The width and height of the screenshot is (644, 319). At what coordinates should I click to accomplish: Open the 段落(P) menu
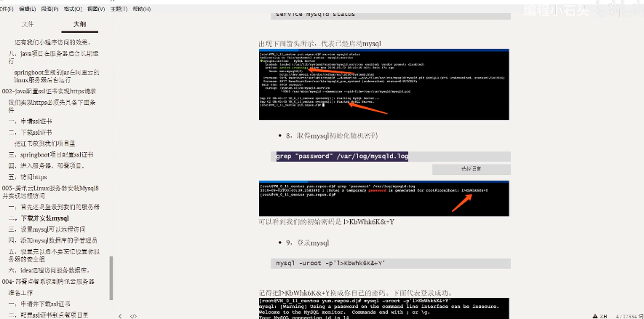click(49, 9)
